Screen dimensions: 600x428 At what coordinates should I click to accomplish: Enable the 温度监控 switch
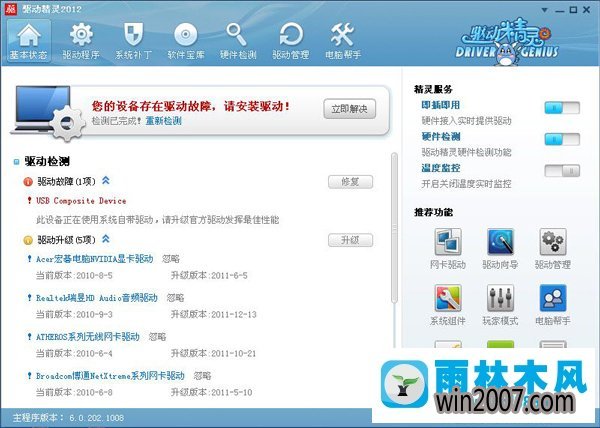click(x=562, y=171)
